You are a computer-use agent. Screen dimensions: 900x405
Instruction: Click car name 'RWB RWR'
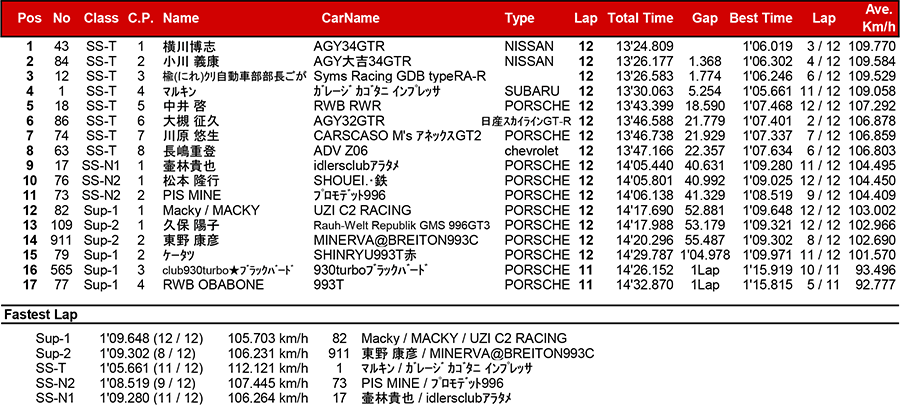coord(347,107)
